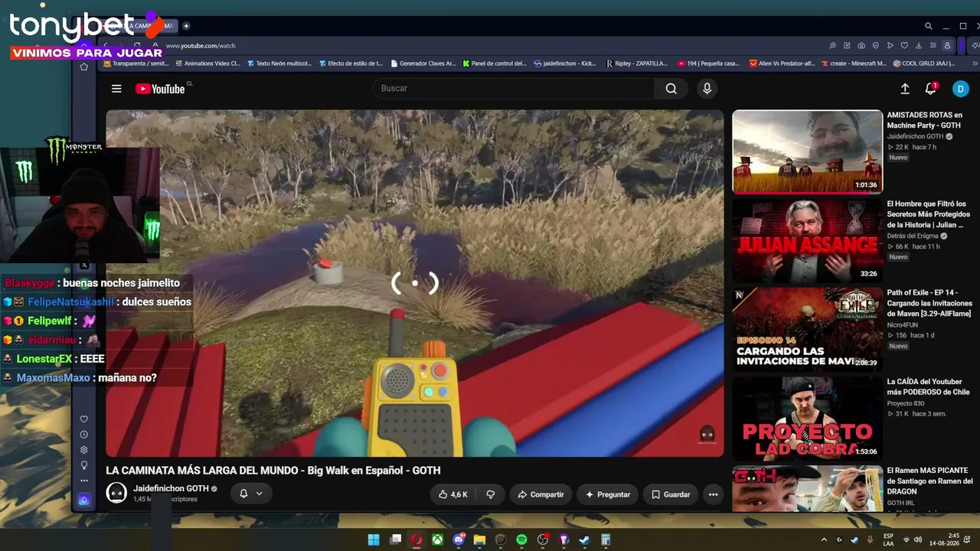Open Windows Start menu
Viewport: 980px width, 551px height.
(x=374, y=540)
